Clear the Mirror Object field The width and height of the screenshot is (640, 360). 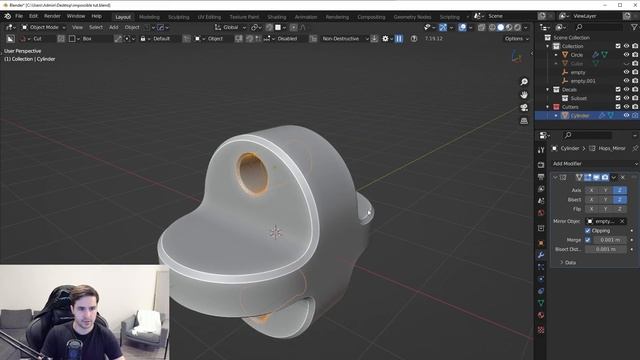[x=622, y=221]
